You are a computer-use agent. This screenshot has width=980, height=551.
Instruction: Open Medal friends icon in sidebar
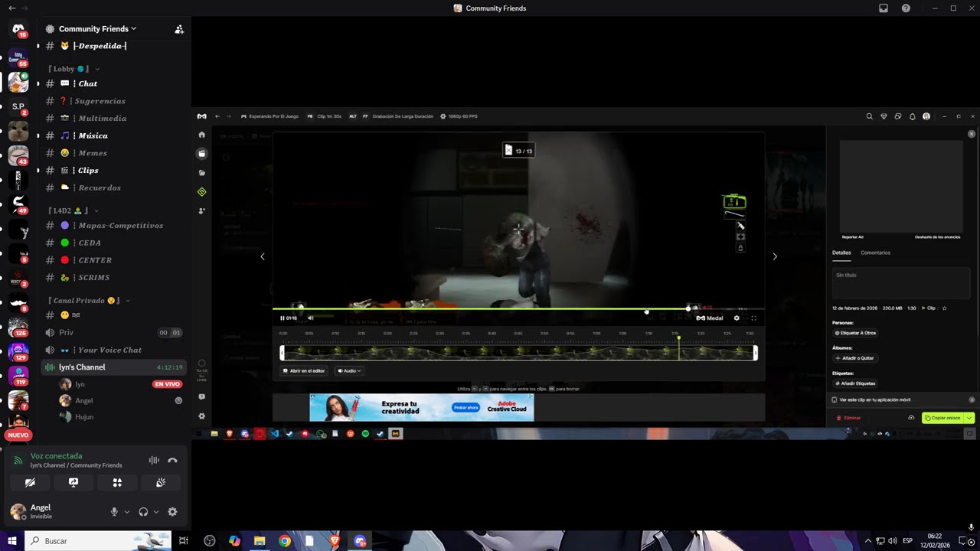pos(201,210)
